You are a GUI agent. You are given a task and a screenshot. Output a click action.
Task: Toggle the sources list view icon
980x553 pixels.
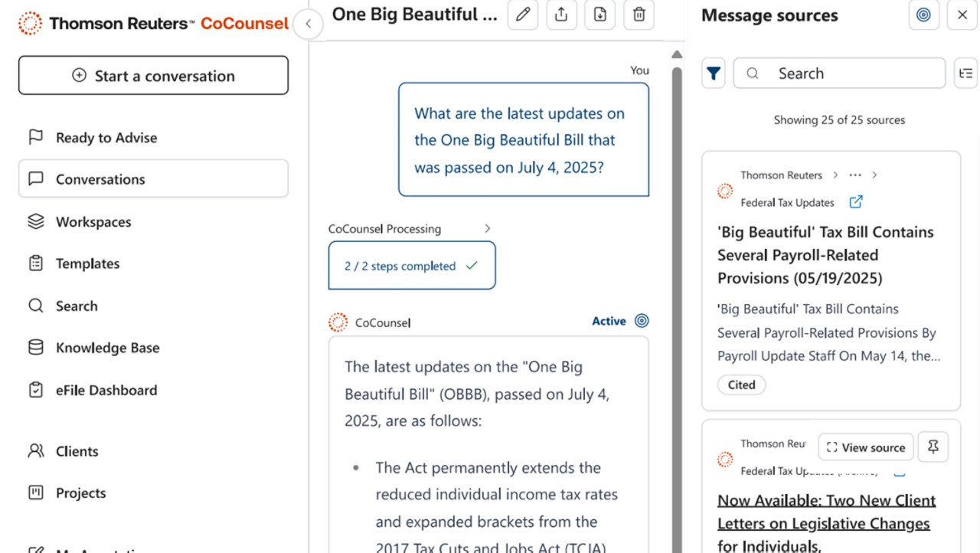[966, 74]
